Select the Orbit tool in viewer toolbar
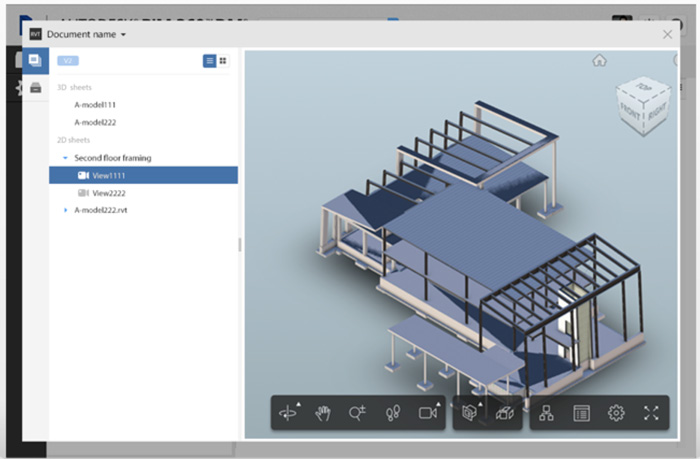This screenshot has width=700, height=459. [289, 413]
